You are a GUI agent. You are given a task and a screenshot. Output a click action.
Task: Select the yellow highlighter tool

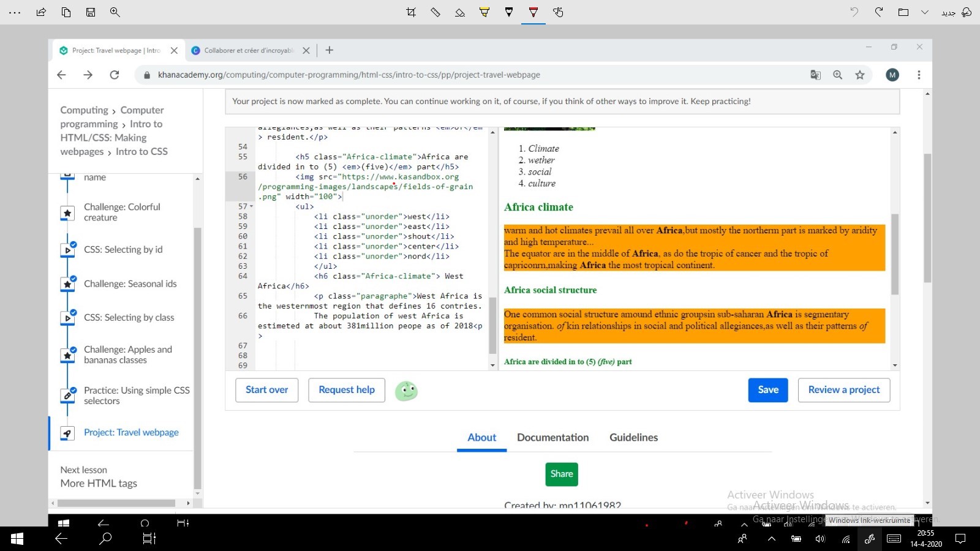pos(484,12)
